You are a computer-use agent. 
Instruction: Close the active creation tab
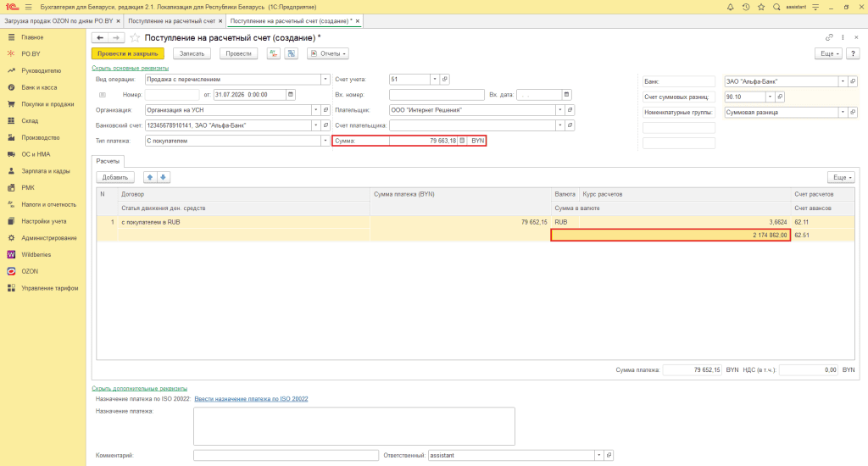[358, 21]
